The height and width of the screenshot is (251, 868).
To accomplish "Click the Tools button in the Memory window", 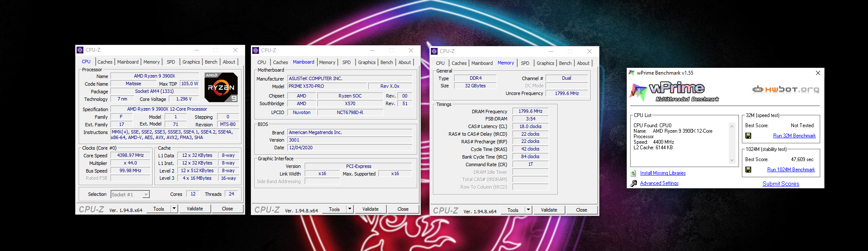I will pyautogui.click(x=513, y=210).
